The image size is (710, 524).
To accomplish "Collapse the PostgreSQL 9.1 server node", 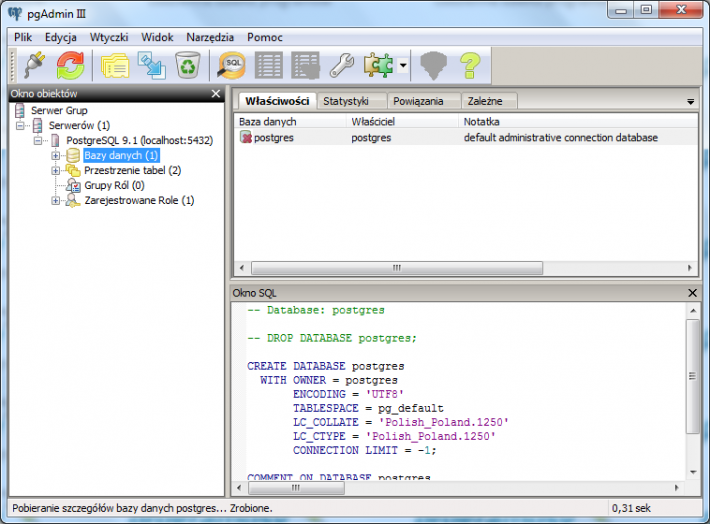I will [38, 141].
